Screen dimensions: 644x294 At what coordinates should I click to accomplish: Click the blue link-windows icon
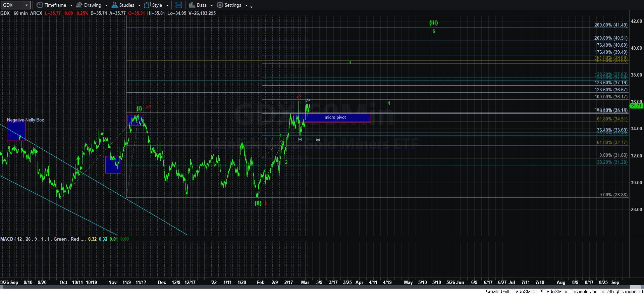tap(179, 5)
